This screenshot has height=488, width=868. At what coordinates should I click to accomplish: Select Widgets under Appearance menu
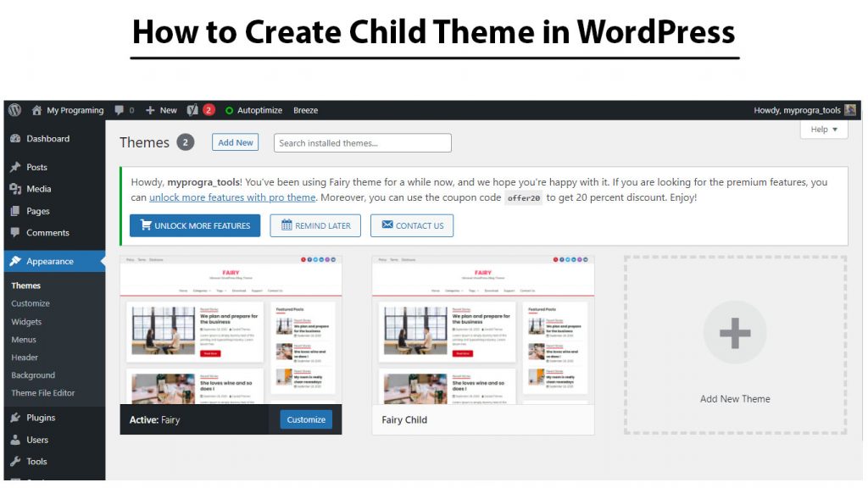click(26, 322)
